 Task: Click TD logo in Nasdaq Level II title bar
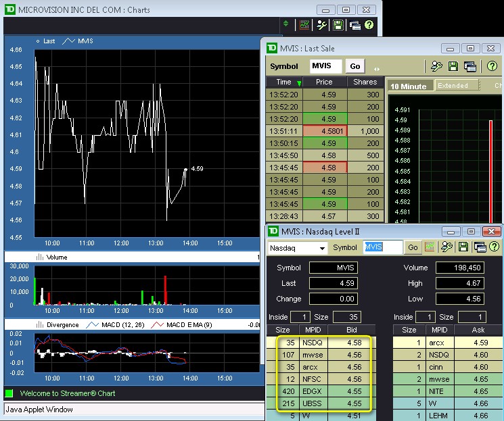273,231
